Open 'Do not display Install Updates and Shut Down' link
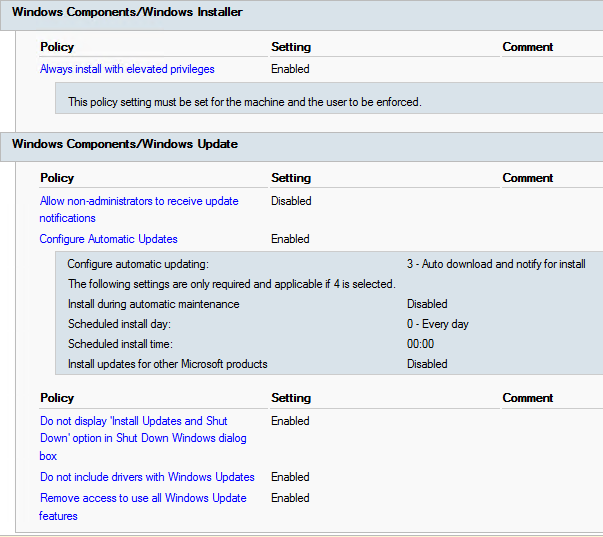The width and height of the screenshot is (603, 537). click(x=143, y=438)
